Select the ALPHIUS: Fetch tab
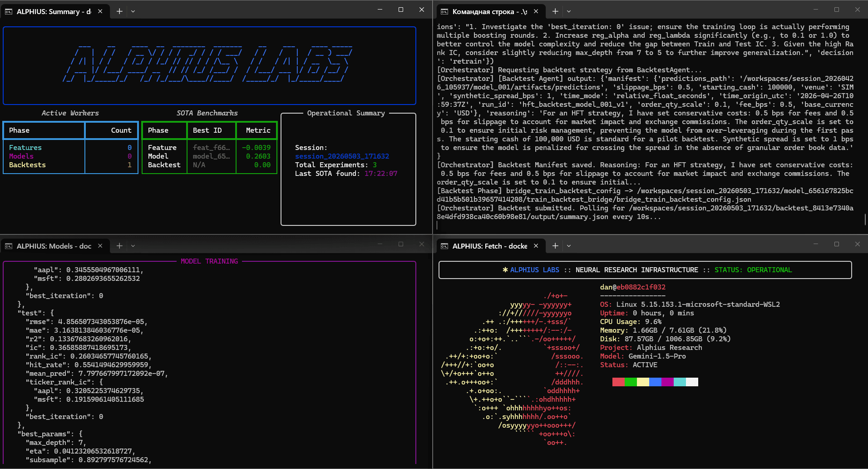The image size is (868, 469). click(x=490, y=246)
